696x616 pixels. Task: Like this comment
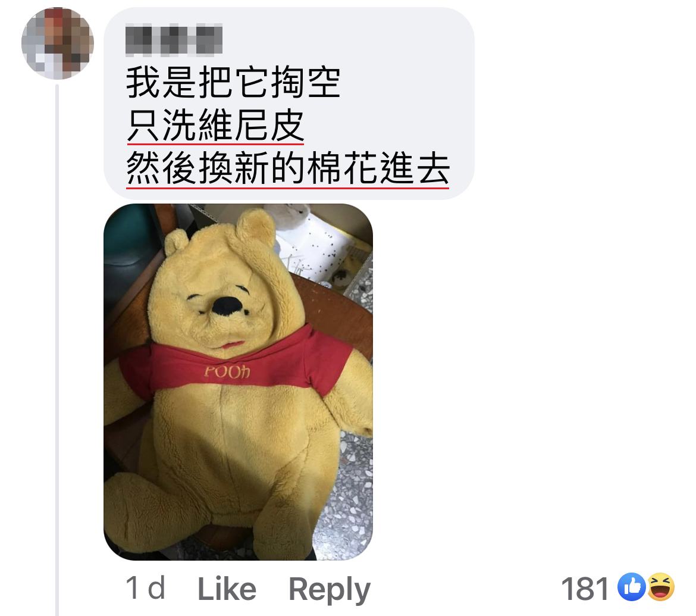click(227, 589)
